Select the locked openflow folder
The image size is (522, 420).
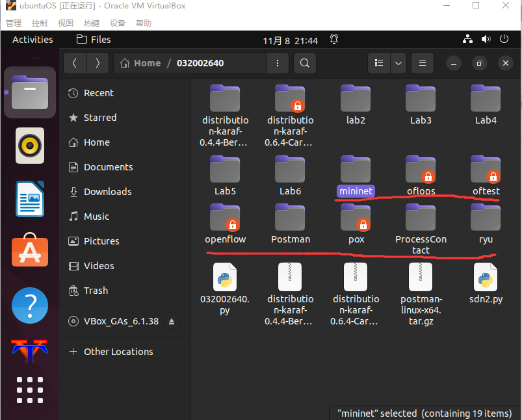(225, 224)
